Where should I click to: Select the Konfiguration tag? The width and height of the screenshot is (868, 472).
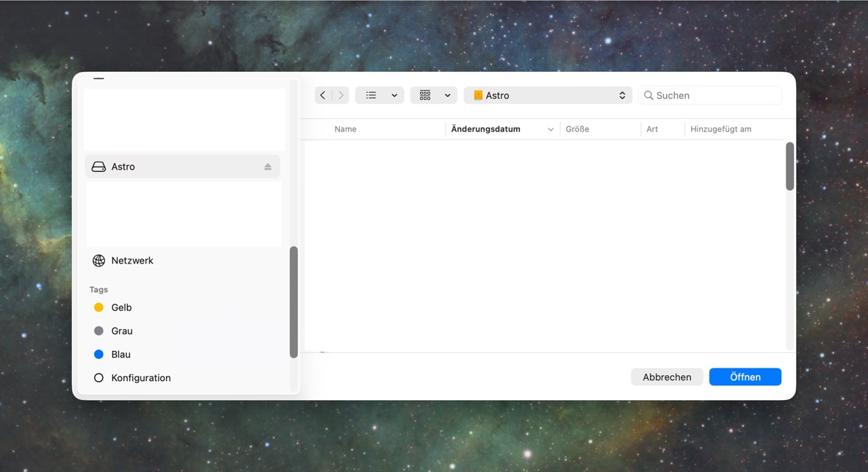coord(140,378)
